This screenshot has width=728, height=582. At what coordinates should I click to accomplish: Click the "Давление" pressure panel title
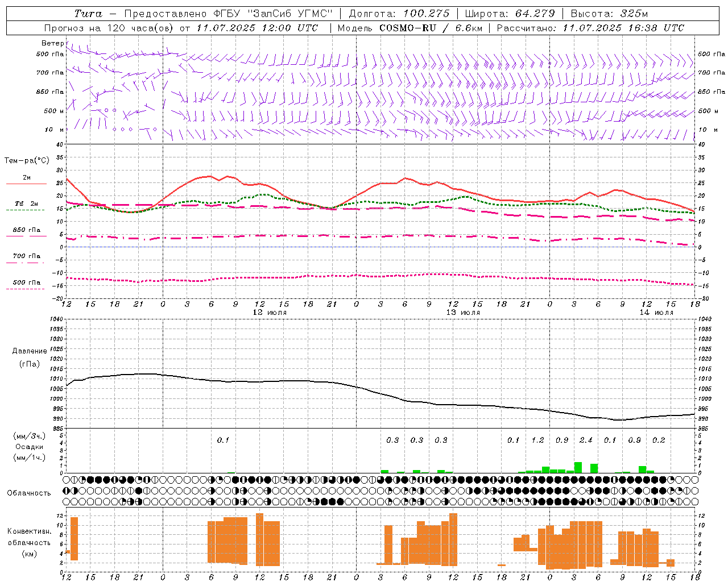pyautogui.click(x=30, y=351)
